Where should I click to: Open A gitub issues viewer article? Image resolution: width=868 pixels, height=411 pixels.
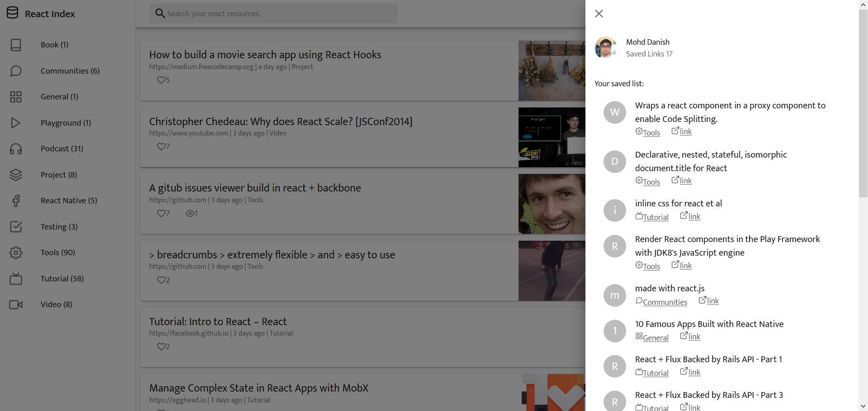point(255,188)
